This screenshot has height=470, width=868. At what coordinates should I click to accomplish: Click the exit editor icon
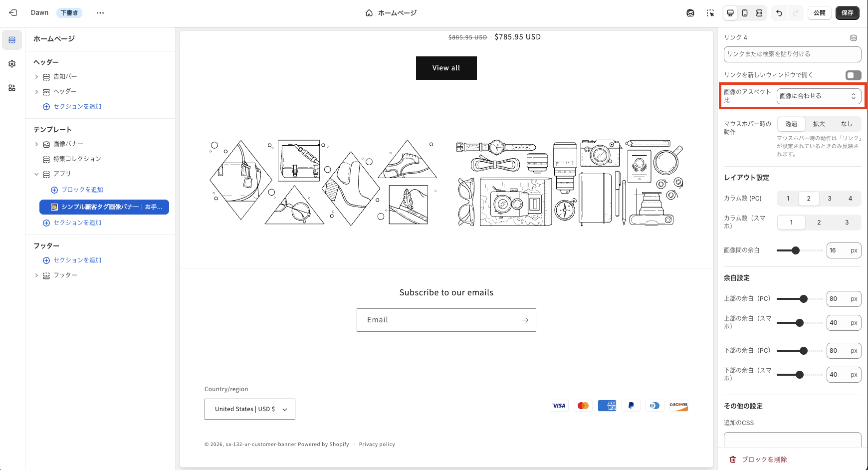[x=12, y=12]
